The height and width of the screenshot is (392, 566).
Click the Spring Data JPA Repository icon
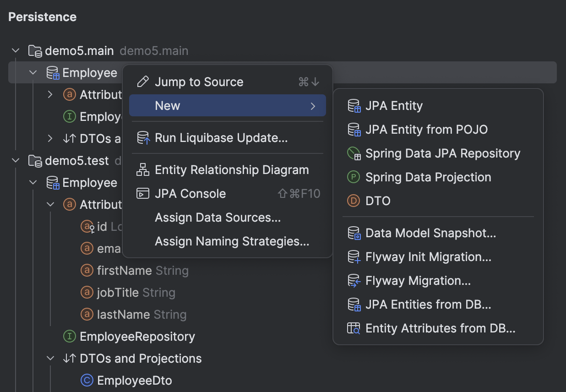click(354, 153)
